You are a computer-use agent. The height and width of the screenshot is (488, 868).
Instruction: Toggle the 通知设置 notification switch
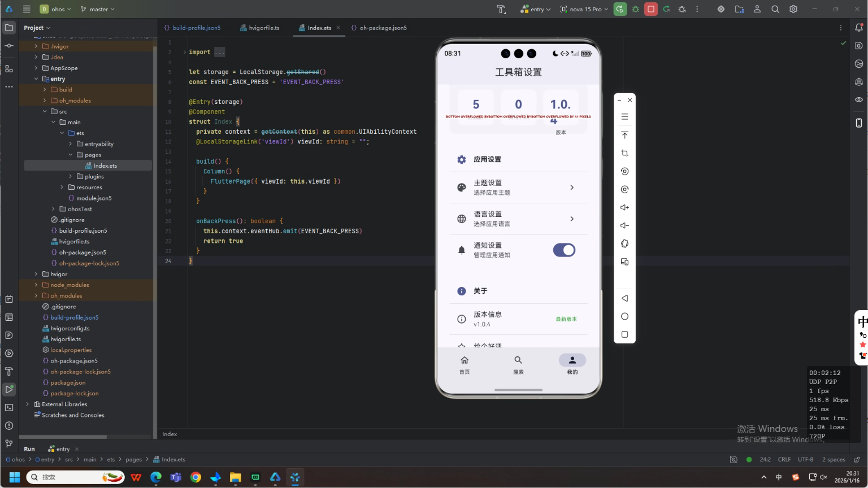(564, 250)
